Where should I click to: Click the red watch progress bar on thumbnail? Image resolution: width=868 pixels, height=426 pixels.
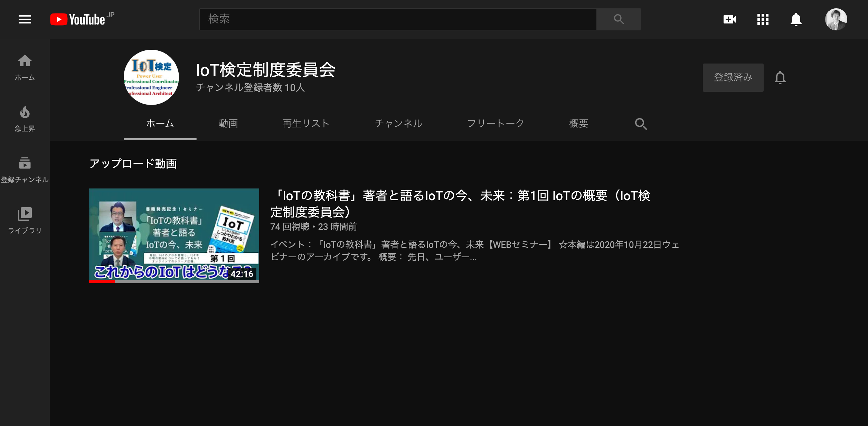tap(102, 282)
